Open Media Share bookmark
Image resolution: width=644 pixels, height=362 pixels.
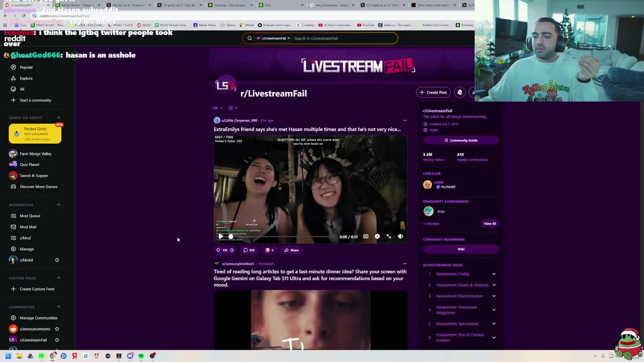pyautogui.click(x=204, y=25)
